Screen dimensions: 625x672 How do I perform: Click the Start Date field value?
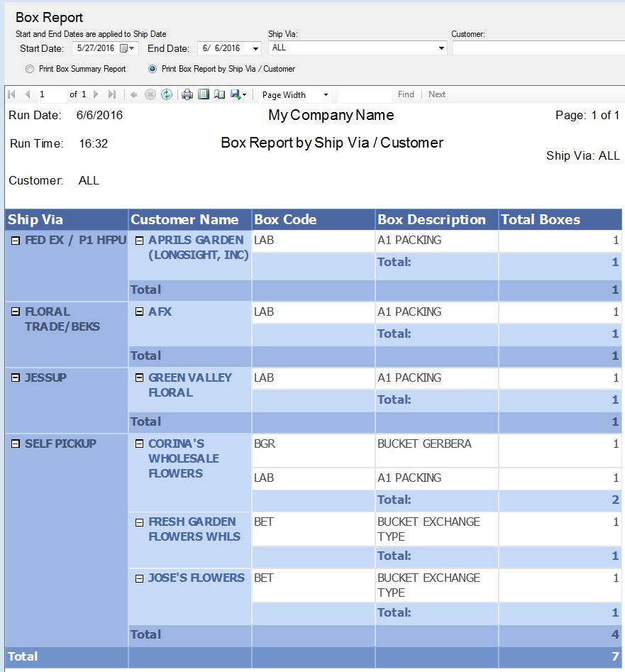click(x=96, y=48)
